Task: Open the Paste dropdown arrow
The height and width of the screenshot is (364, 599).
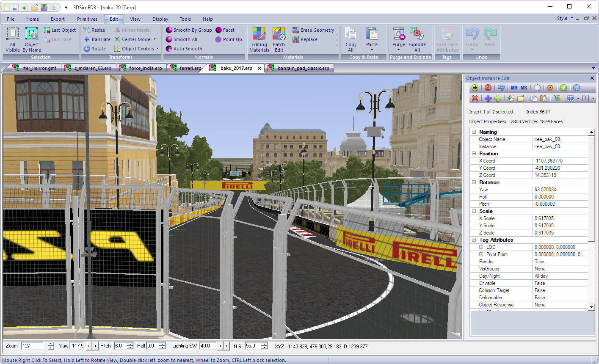Action: click(x=372, y=50)
